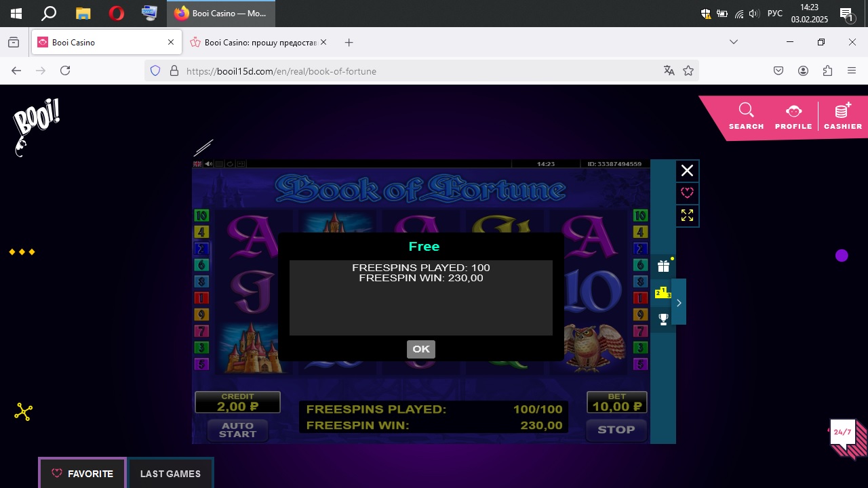868x488 pixels.
Task: Open the network icon in system tray
Action: [738, 14]
